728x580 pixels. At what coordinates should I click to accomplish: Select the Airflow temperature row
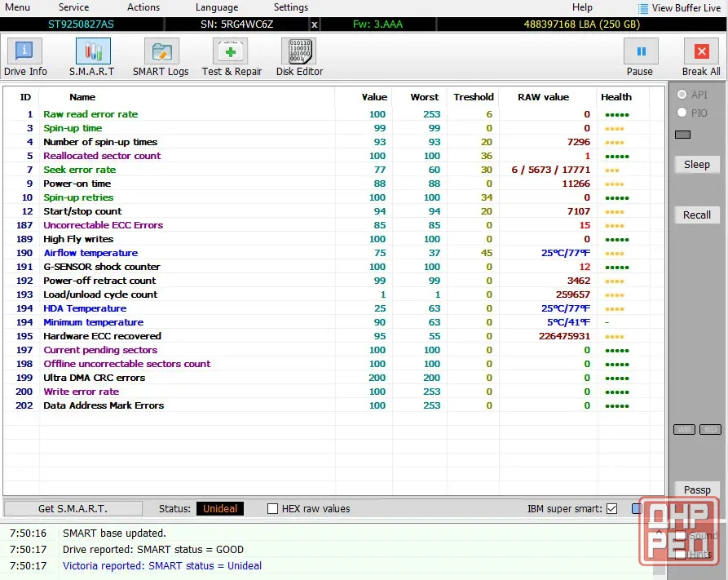click(x=333, y=253)
